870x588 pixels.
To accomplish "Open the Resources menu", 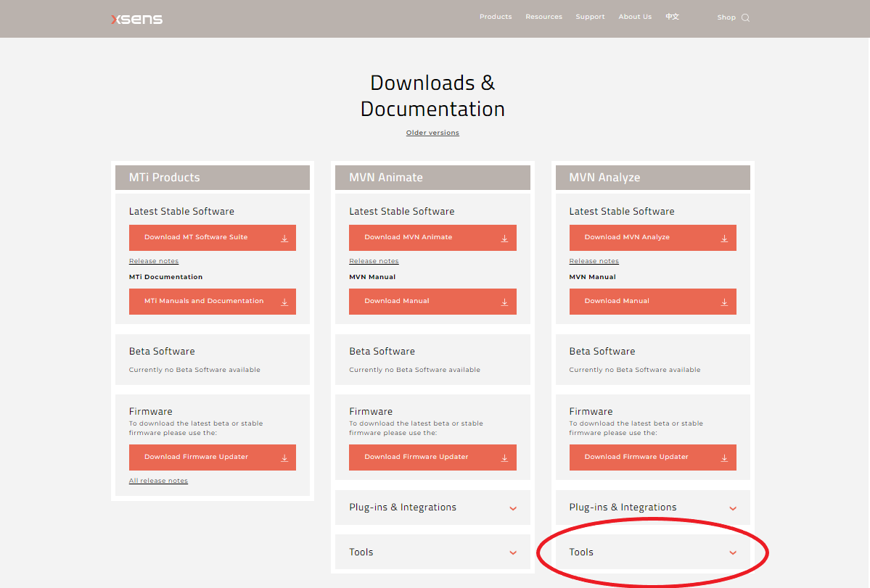I will pyautogui.click(x=543, y=17).
